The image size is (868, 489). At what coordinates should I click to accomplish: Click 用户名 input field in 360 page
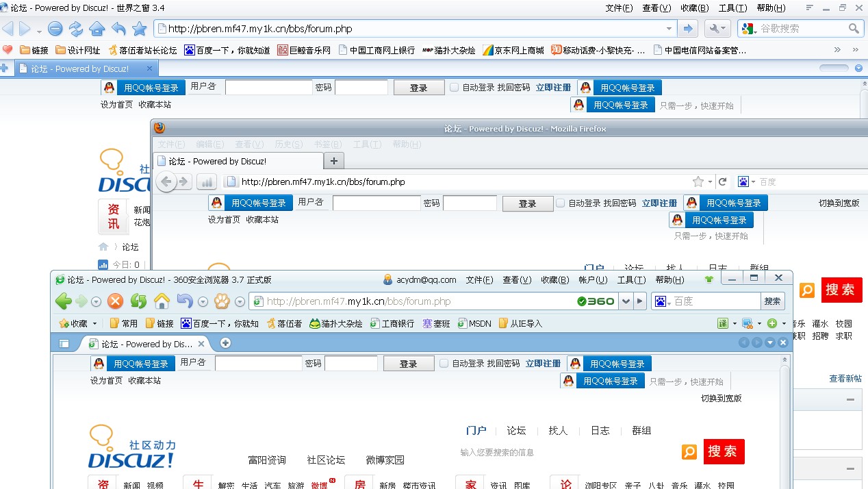pyautogui.click(x=259, y=364)
